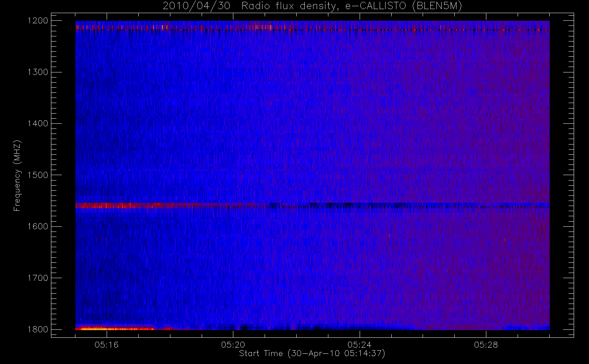The width and height of the screenshot is (589, 364).
Task: Click the 'Frequency (MHZ)' axis label
Action: (x=17, y=175)
